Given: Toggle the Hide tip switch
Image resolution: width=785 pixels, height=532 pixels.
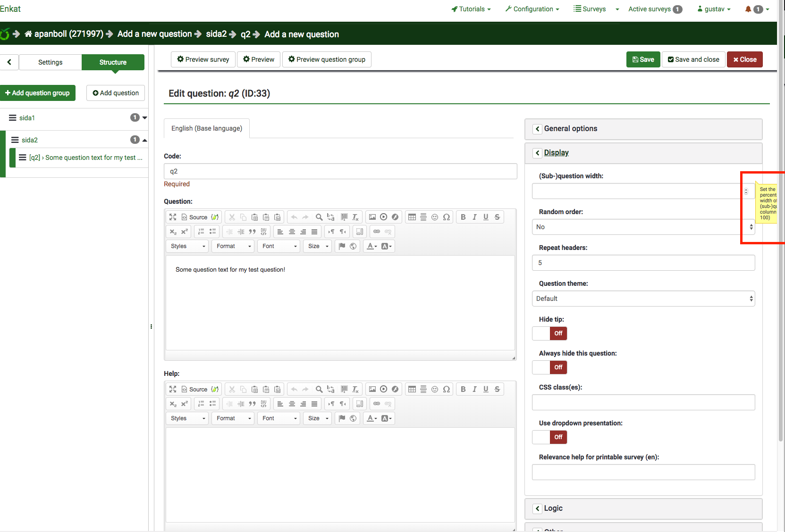Looking at the screenshot, I should coord(549,333).
